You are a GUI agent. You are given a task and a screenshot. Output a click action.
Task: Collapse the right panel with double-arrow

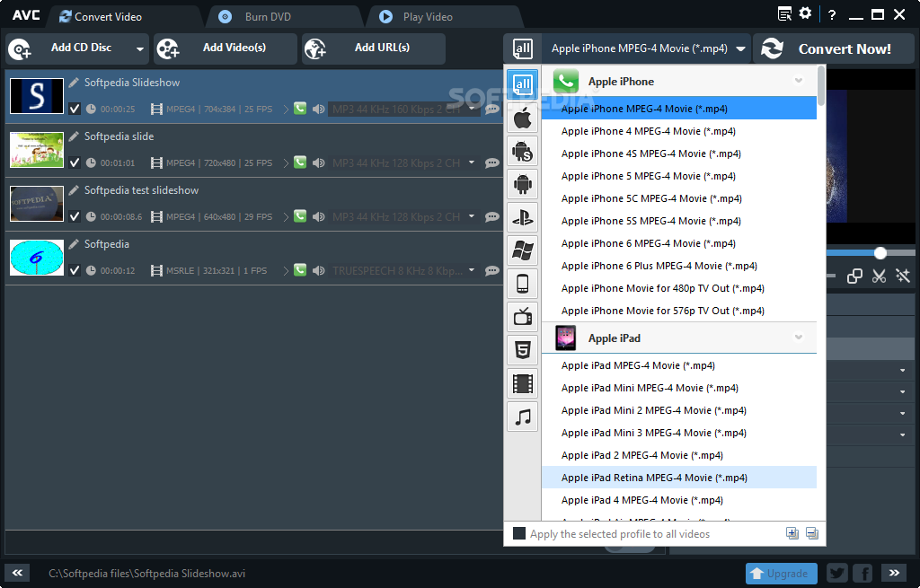point(894,573)
